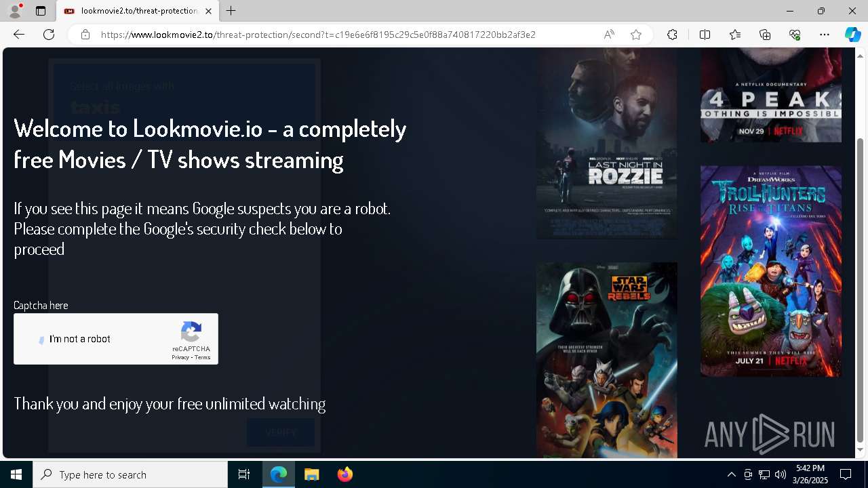Close the lookmovie2.to tab
868x488 pixels.
pyautogui.click(x=208, y=11)
